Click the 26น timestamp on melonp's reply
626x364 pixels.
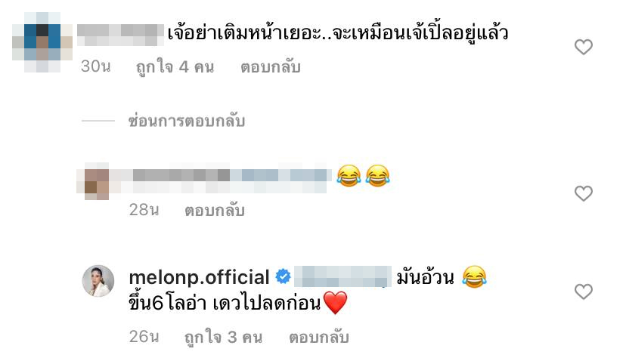pos(144,337)
